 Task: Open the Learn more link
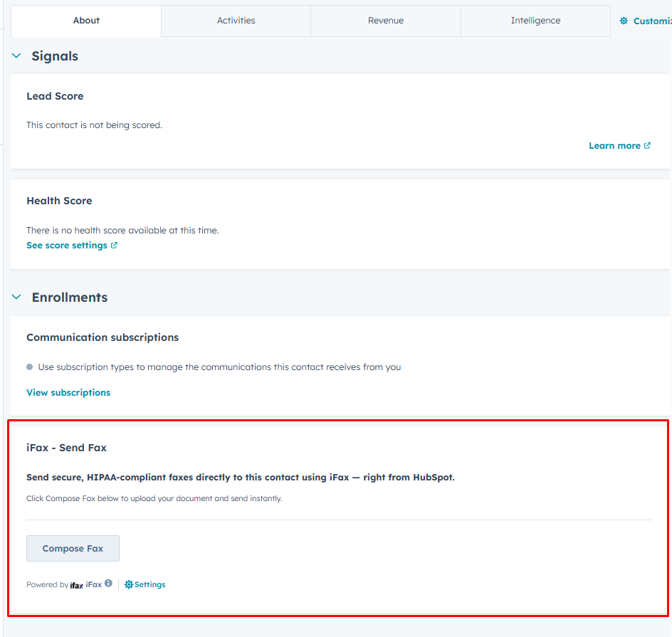(614, 146)
